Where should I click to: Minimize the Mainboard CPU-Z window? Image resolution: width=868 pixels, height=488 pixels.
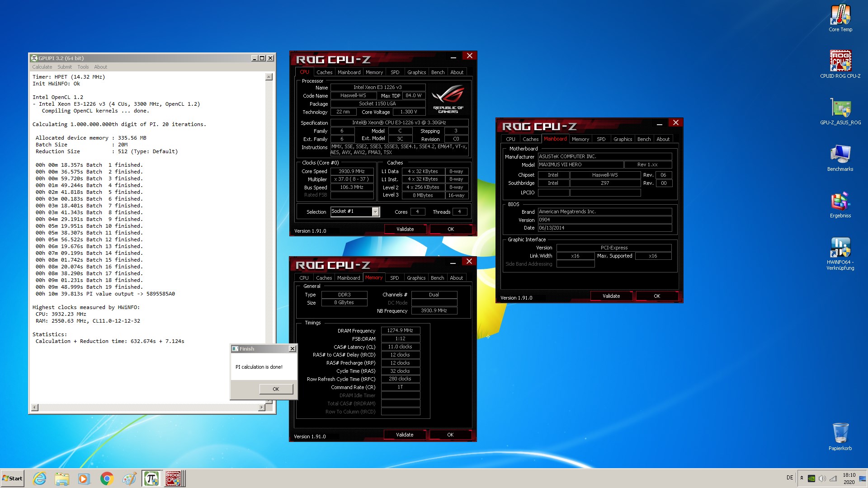(660, 124)
